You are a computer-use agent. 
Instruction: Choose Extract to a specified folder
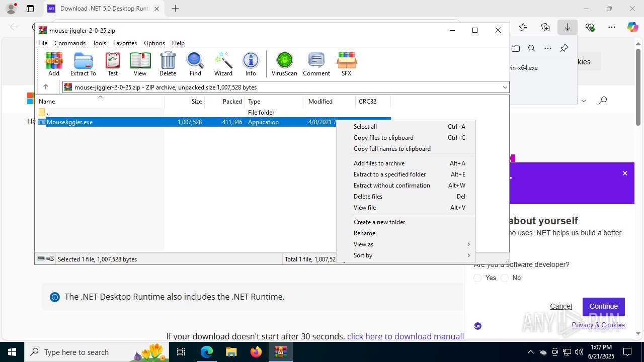(x=406, y=174)
